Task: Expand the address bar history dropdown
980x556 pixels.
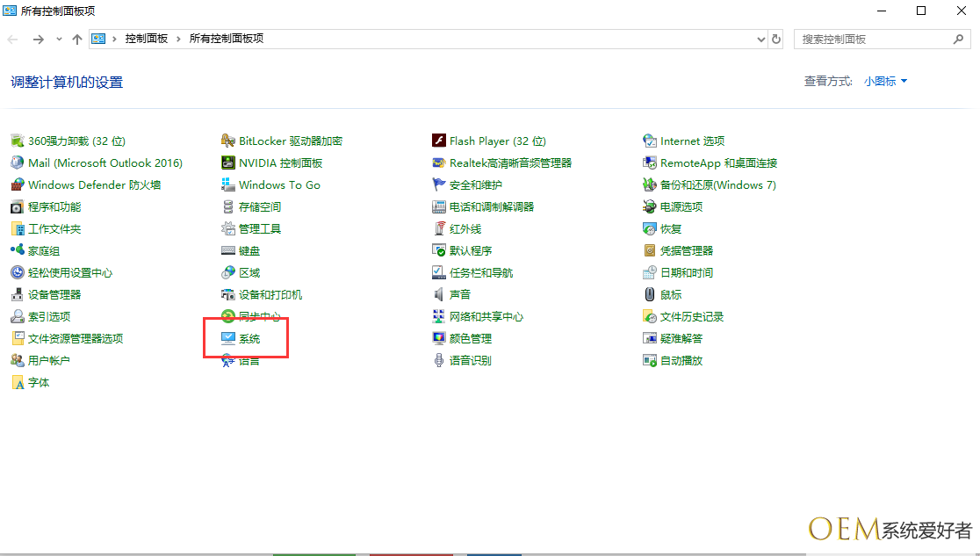Action: click(x=761, y=39)
